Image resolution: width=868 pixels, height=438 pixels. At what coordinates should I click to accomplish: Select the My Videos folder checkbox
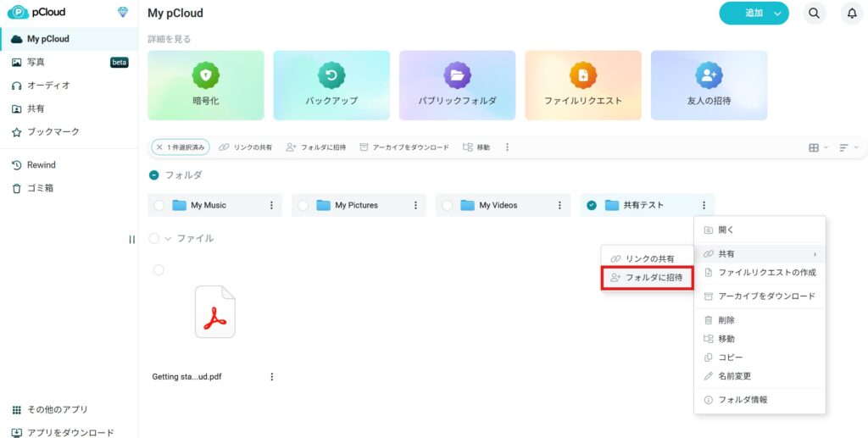tap(448, 205)
